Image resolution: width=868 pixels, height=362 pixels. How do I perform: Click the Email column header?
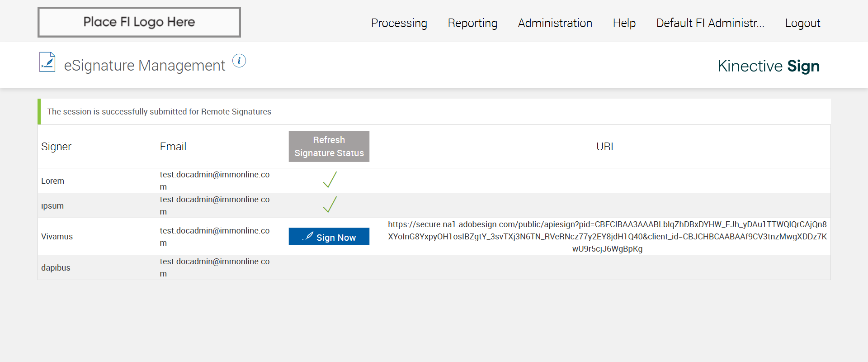pos(173,147)
